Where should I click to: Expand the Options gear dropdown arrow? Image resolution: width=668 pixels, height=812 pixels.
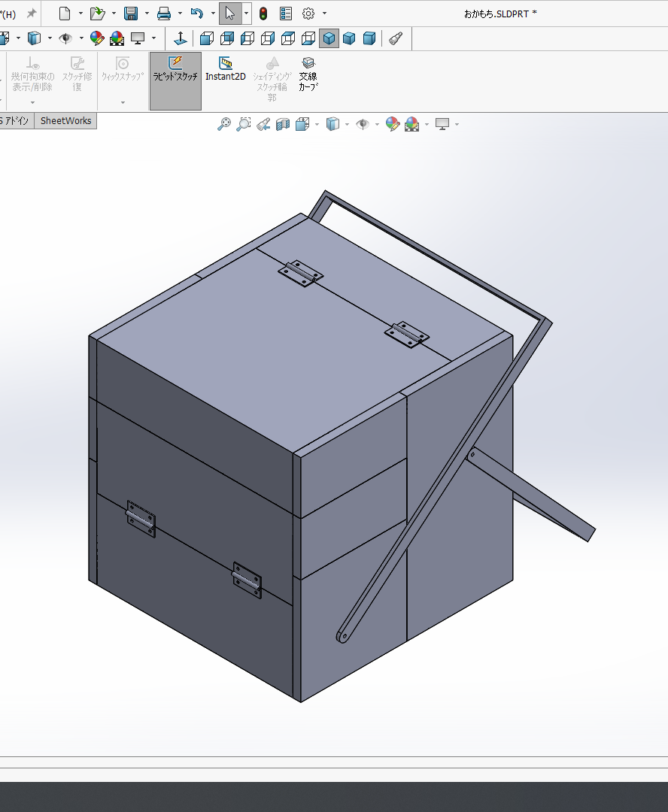(324, 14)
